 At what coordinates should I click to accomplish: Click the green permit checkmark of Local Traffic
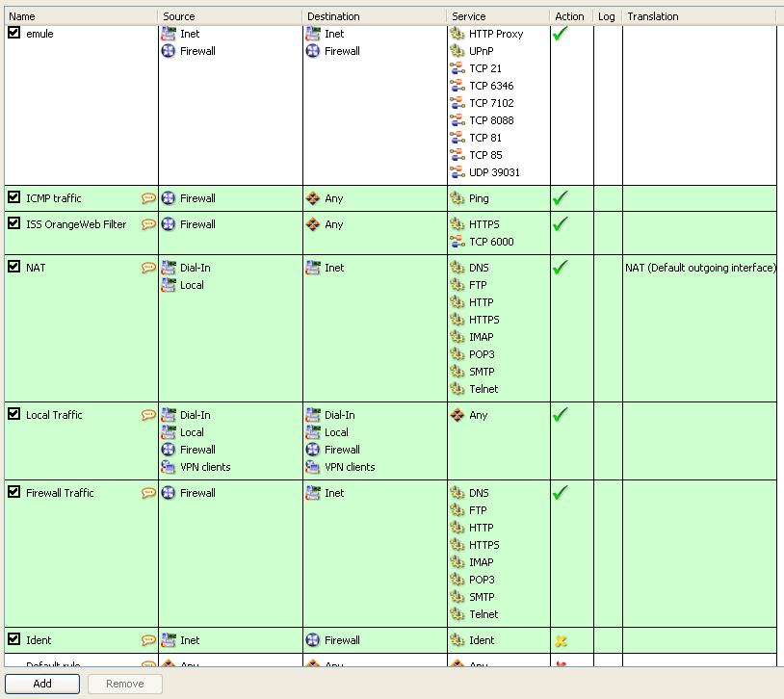pos(561,415)
